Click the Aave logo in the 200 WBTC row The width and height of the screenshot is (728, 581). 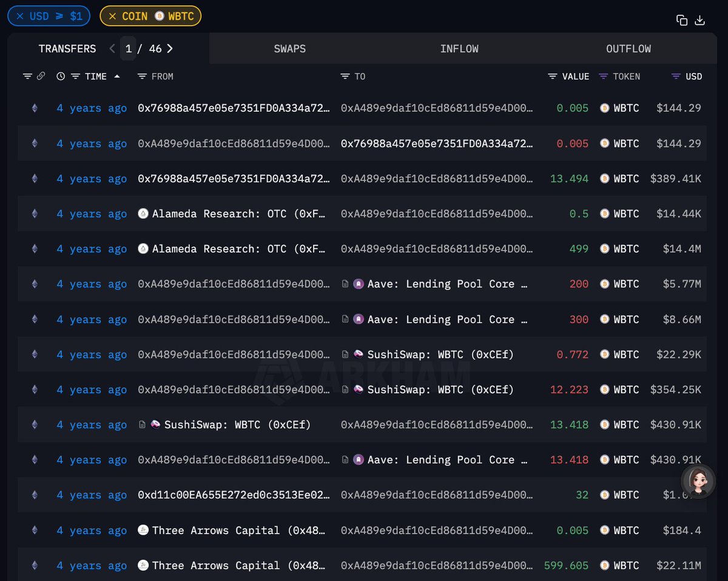359,284
